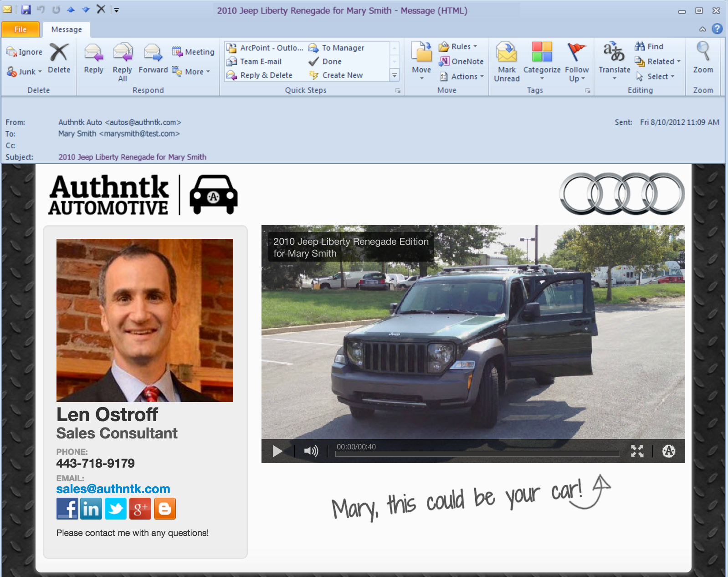Go to Next Item with down arrow
Viewport: 728px width, 577px height.
[x=86, y=10]
